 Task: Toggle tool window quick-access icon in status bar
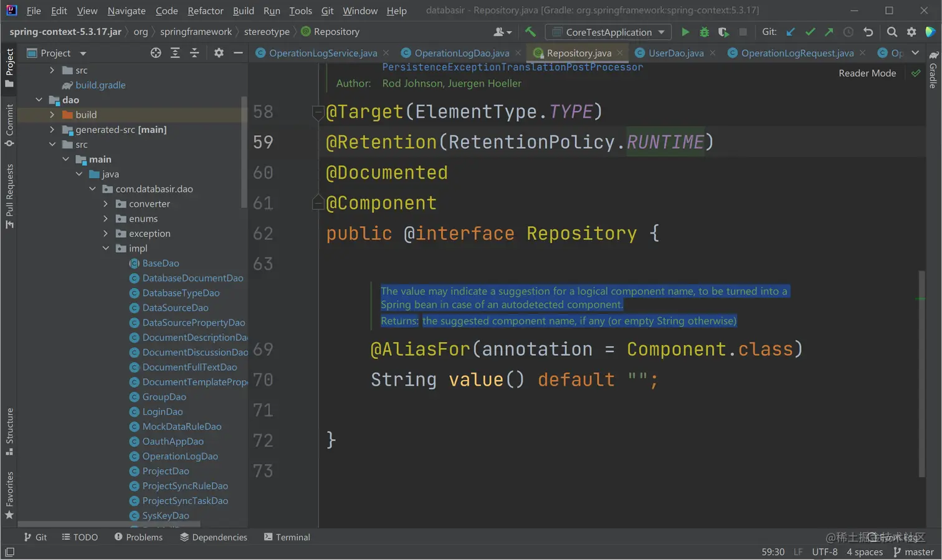tap(9, 552)
